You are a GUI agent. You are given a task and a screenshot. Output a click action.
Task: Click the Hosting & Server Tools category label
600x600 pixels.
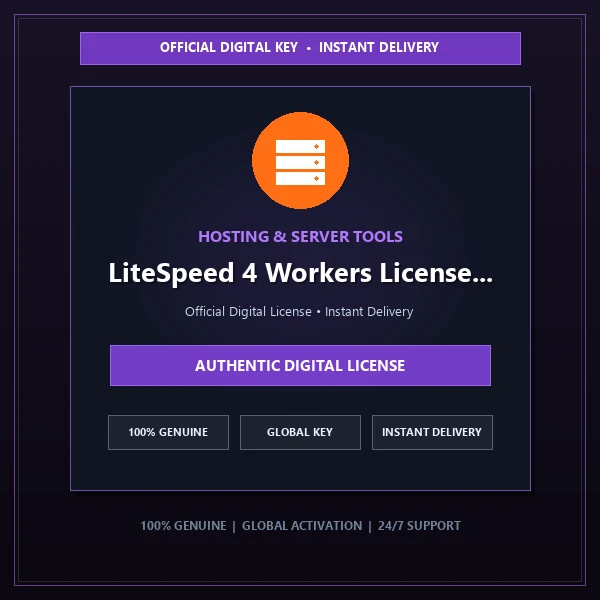pyautogui.click(x=300, y=236)
